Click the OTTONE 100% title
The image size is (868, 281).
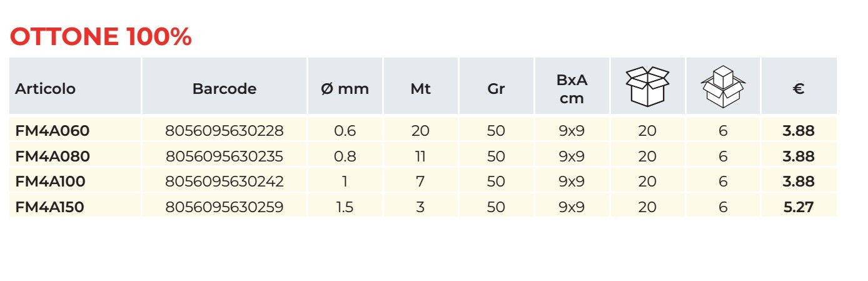pos(101,38)
